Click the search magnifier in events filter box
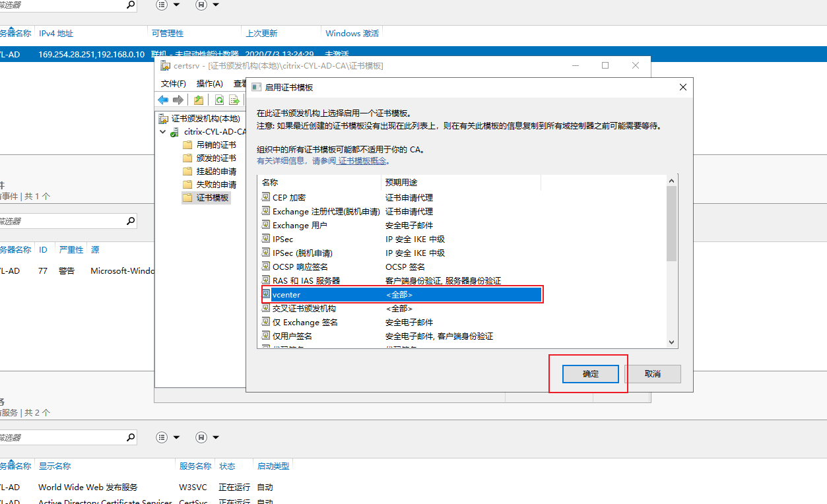Viewport: 827px width, 504px height. pyautogui.click(x=130, y=221)
